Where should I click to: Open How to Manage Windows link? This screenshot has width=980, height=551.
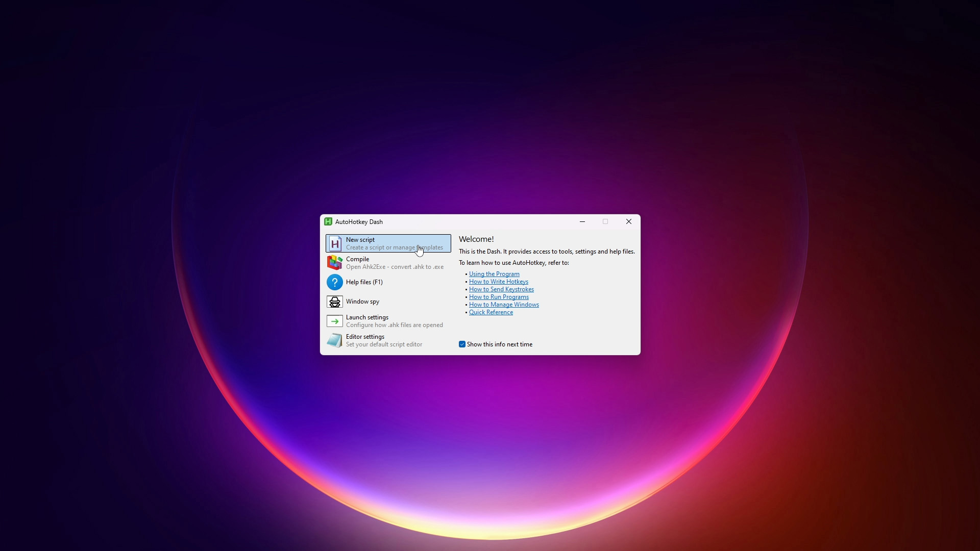click(x=504, y=305)
